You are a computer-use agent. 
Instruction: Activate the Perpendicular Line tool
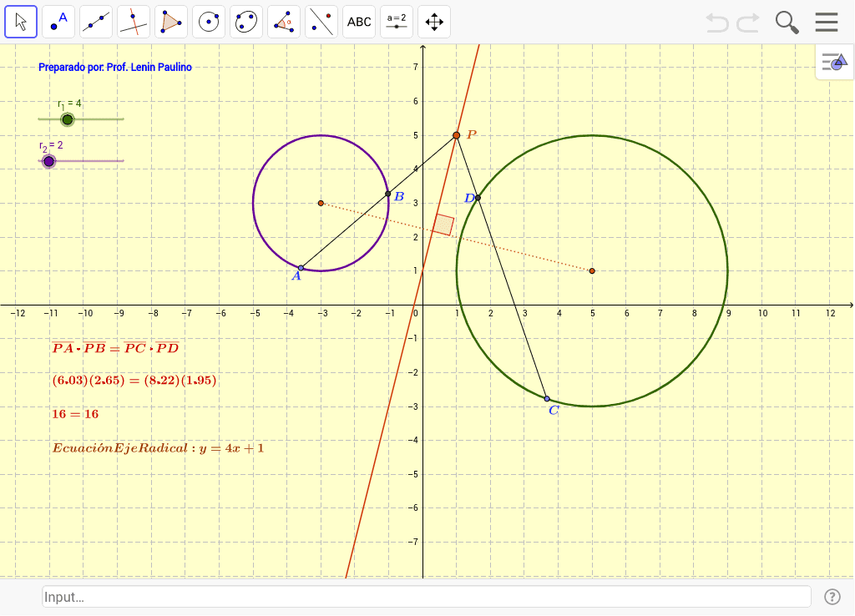(134, 21)
